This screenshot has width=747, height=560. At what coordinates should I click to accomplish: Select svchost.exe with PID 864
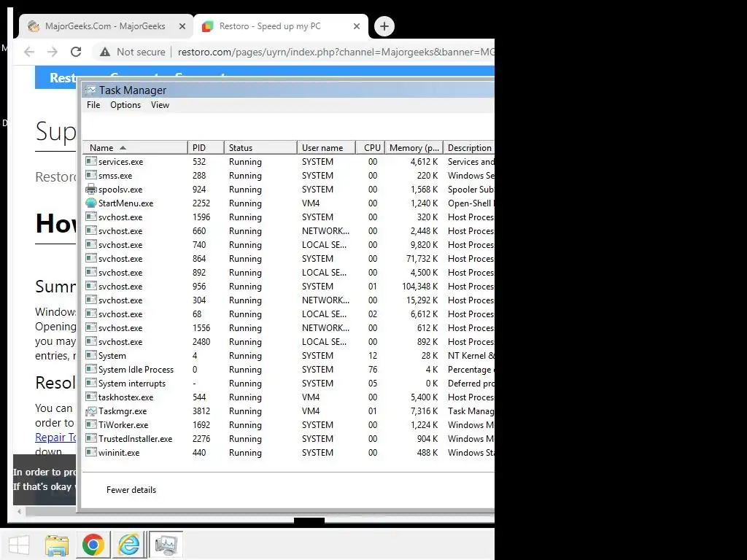(x=289, y=259)
